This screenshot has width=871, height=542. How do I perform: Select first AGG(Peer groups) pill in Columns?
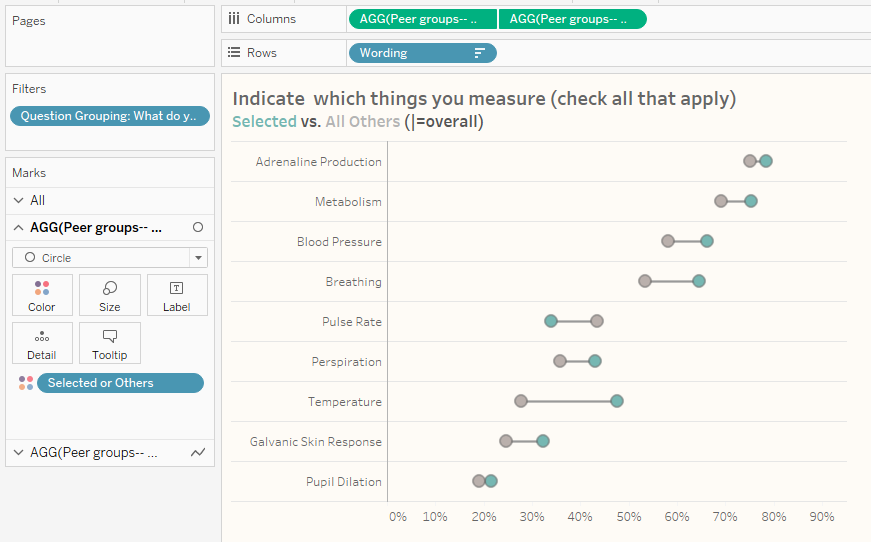coord(423,19)
